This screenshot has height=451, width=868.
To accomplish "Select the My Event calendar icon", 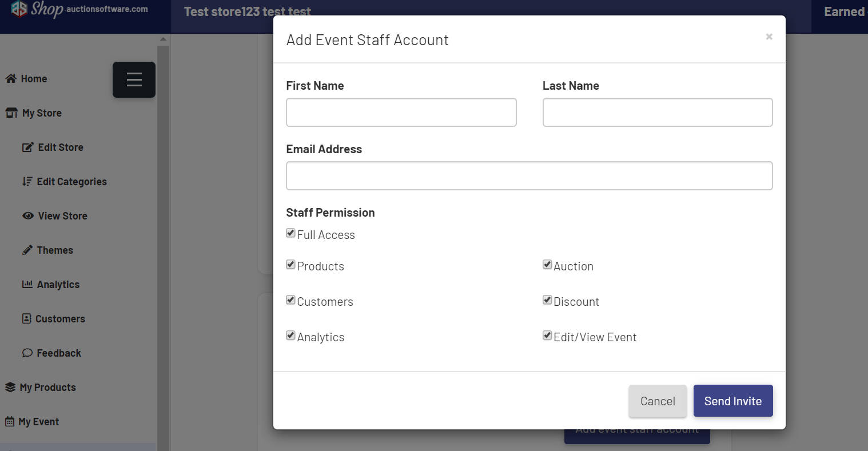I will [x=10, y=421].
